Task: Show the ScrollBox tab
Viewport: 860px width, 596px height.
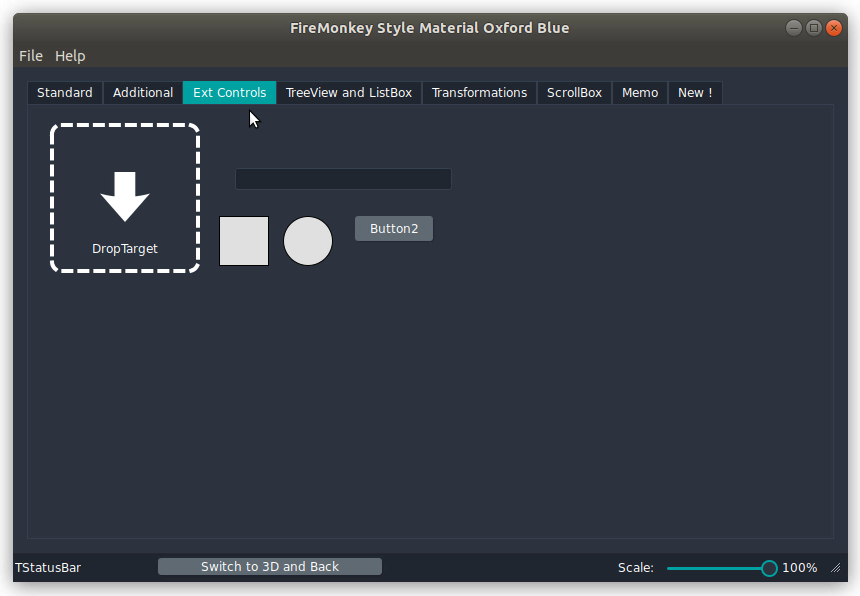Action: 574,93
